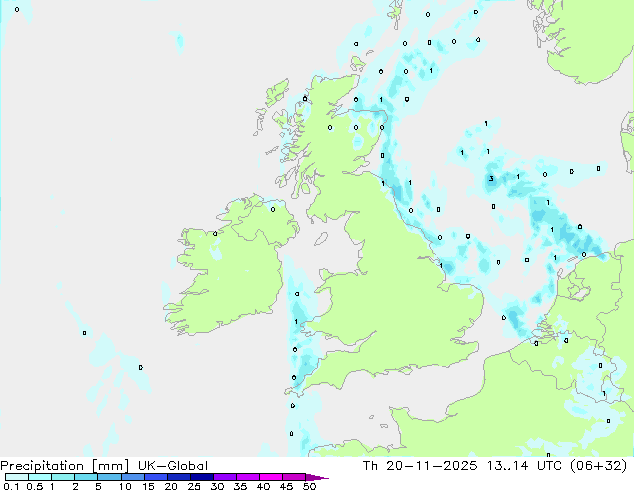This screenshot has height=490, width=634.
Task: Click the '35' legend scale label
Action: point(240,486)
